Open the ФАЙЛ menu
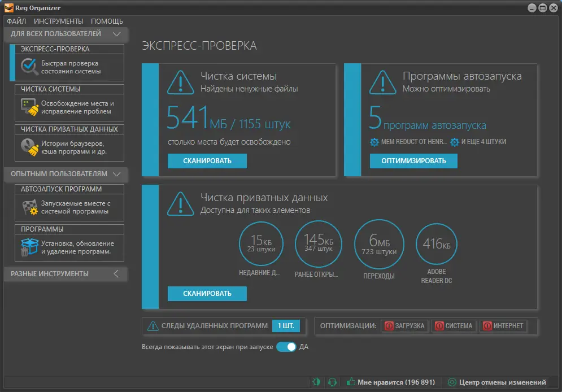Image resolution: width=562 pixels, height=392 pixels. point(16,21)
